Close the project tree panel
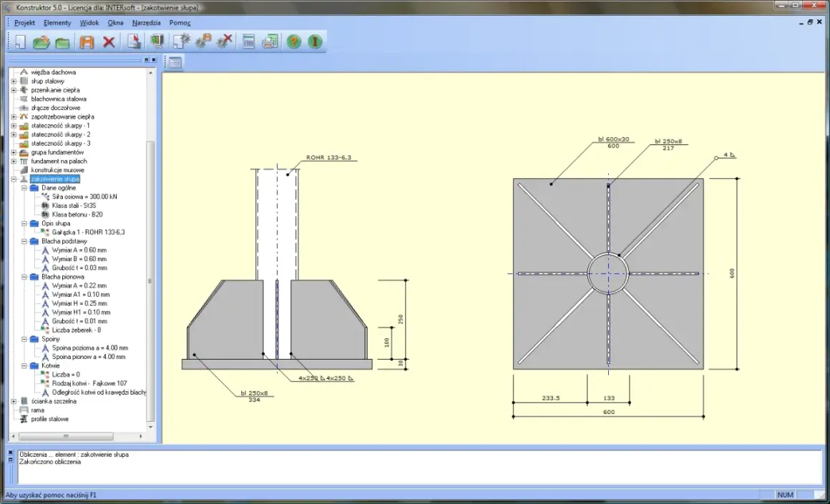830x504 pixels. 154,60
